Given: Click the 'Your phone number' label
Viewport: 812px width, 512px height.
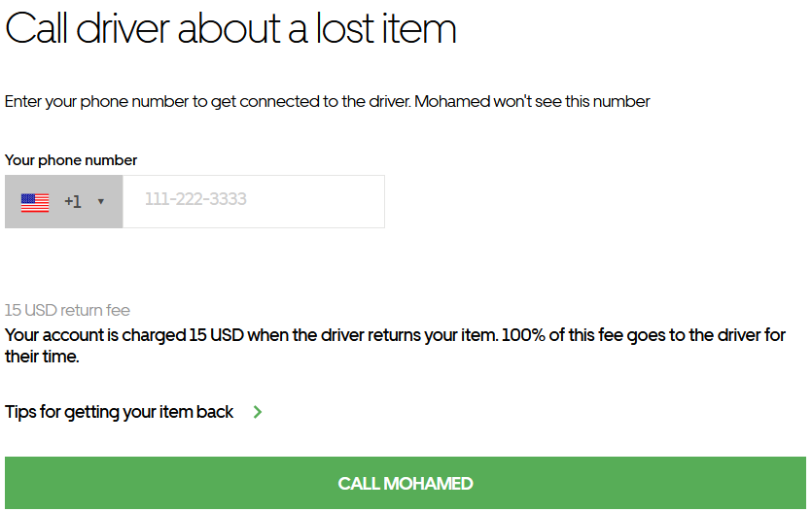Looking at the screenshot, I should click(71, 160).
